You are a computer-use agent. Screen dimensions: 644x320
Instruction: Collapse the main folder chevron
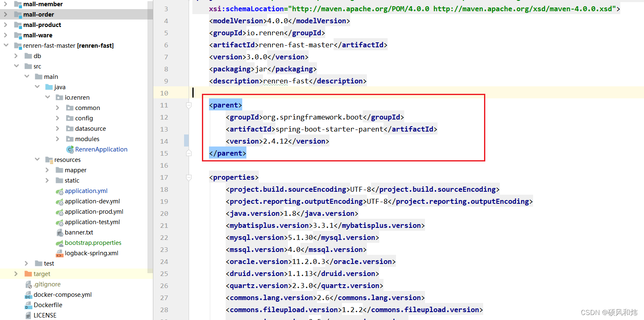pos(26,77)
